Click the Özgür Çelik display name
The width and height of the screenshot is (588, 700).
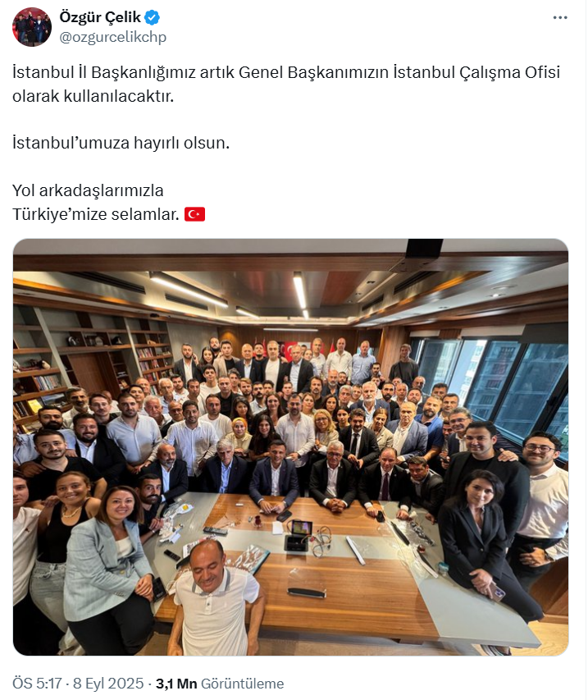pos(100,17)
